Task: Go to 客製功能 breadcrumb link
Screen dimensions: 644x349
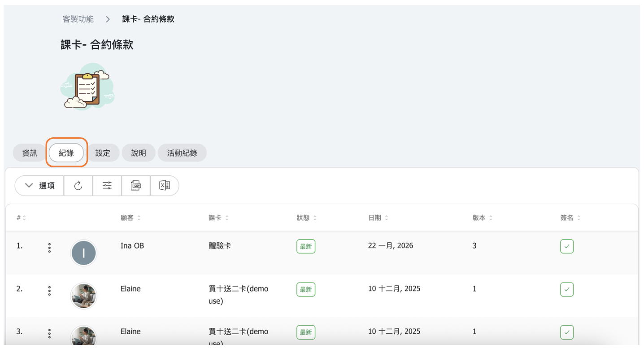Action: click(78, 19)
